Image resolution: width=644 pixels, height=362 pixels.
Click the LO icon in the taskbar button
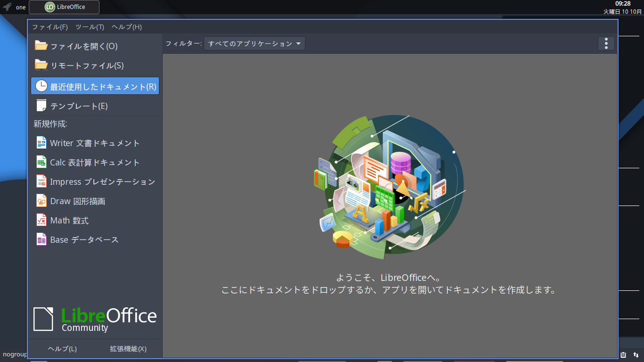[x=50, y=7]
